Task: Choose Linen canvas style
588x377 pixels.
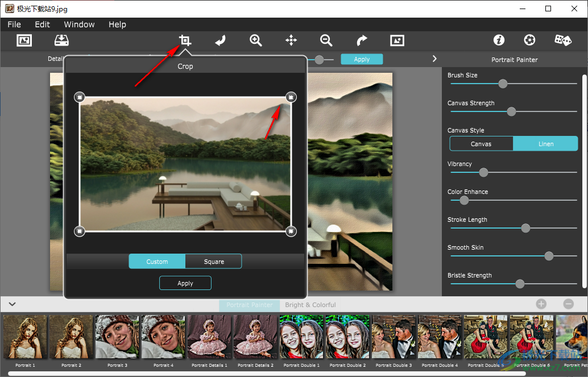Action: [545, 144]
